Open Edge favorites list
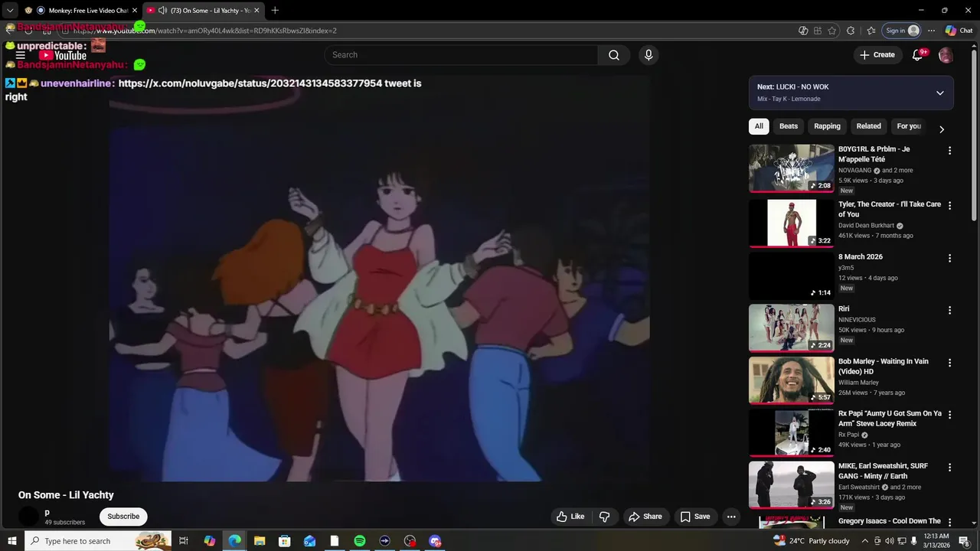This screenshot has width=980, height=551. [871, 31]
